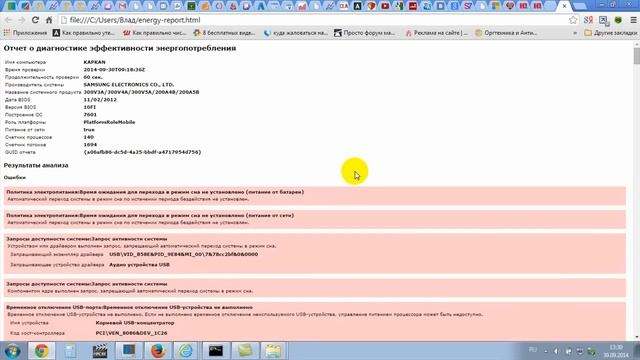Show hidden tray icons arrow
This screenshot has height=360, width=640.
(546, 351)
